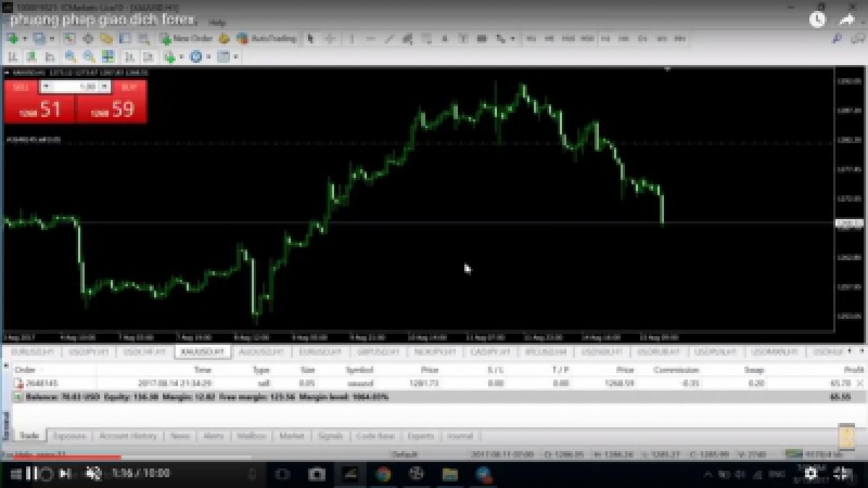Viewport: 868px width, 488px height.
Task: Click the red video progress bar
Action: coord(65,457)
